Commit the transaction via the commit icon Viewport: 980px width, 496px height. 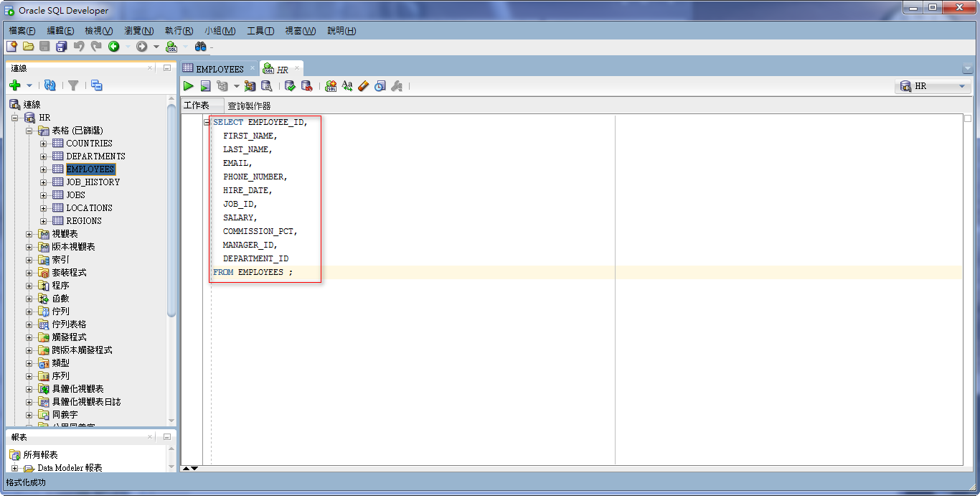click(290, 85)
